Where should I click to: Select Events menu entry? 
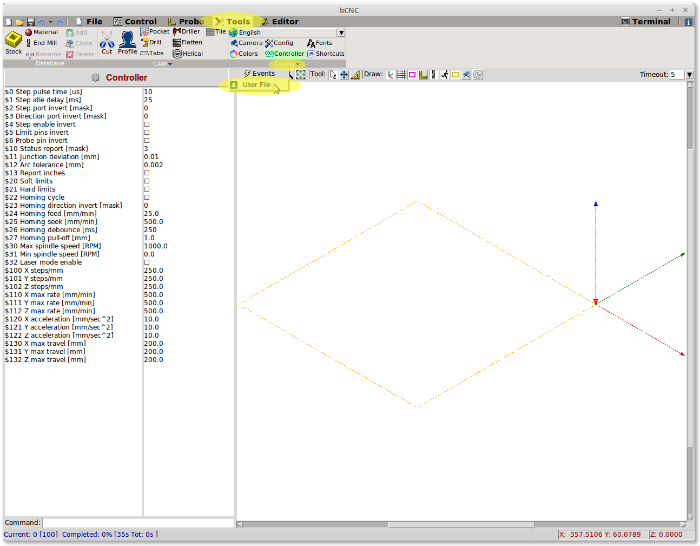(x=259, y=73)
